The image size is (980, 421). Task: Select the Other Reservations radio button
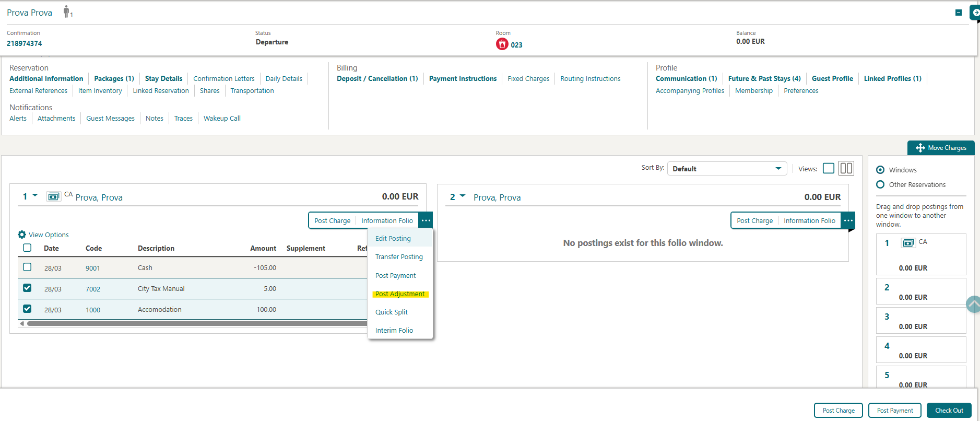point(880,184)
